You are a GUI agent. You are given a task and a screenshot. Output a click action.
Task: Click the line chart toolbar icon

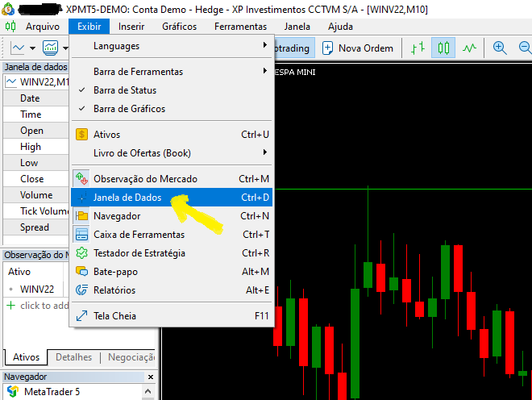(17, 48)
